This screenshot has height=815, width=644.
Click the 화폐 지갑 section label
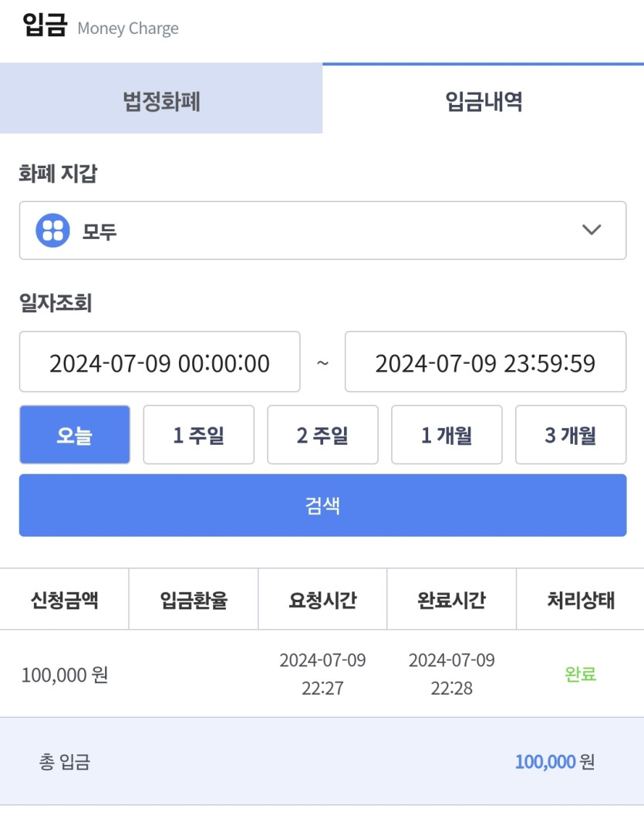click(x=58, y=173)
